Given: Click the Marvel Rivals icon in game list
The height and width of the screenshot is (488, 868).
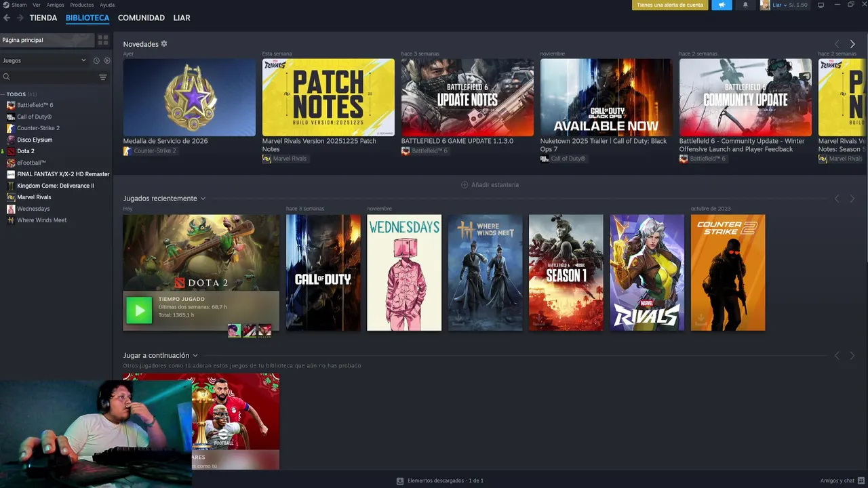Looking at the screenshot, I should coord(11,197).
